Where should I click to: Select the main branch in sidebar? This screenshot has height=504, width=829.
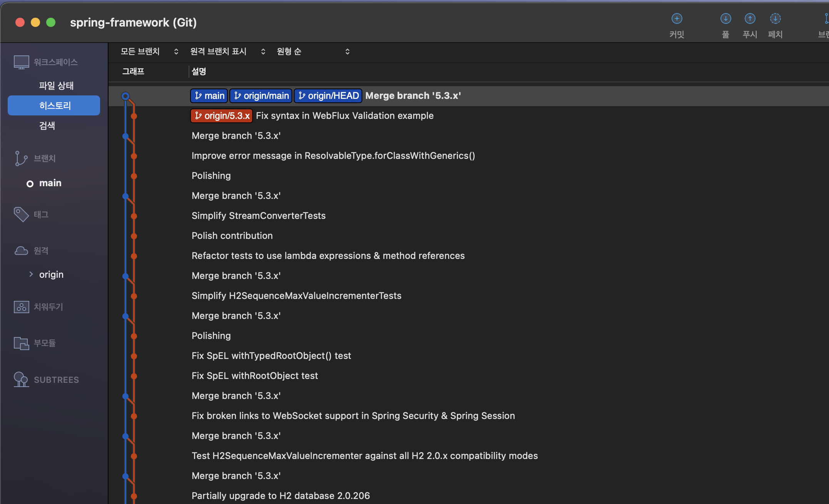click(x=50, y=183)
